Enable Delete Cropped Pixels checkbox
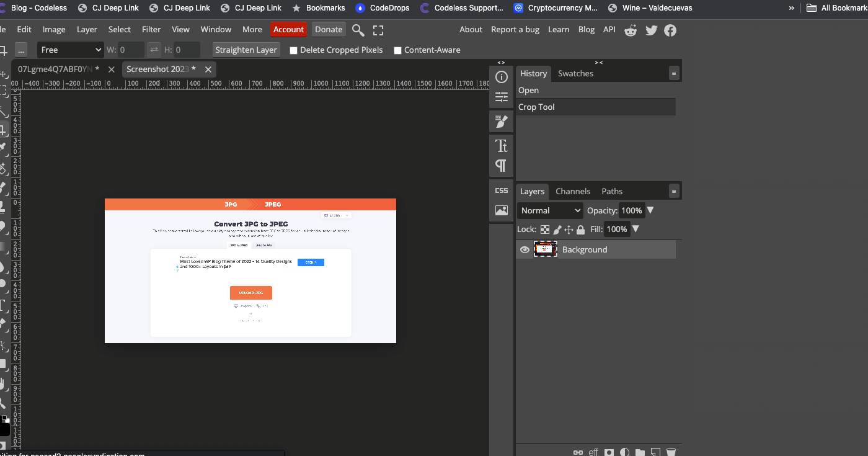 294,50
